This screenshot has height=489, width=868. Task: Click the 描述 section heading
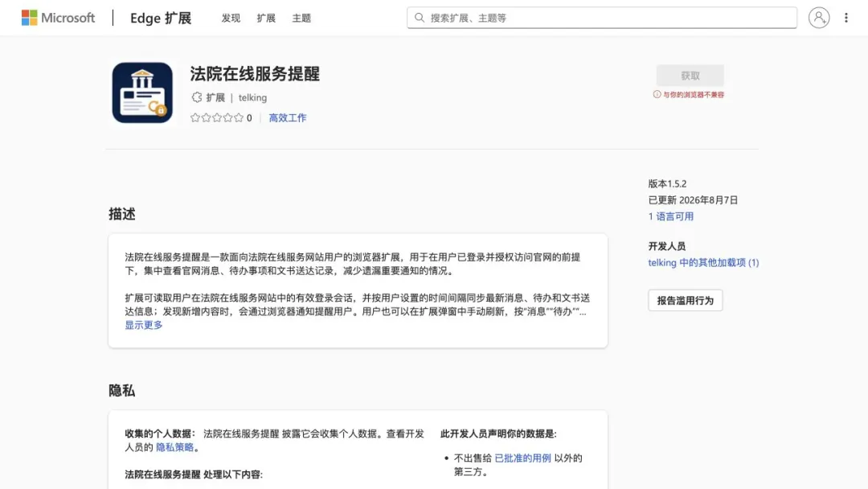pyautogui.click(x=122, y=214)
